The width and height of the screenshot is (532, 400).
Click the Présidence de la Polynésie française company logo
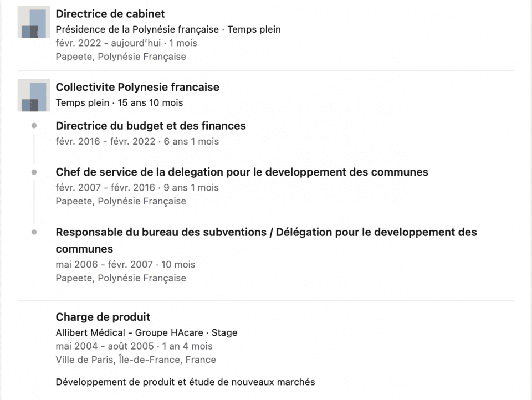34,22
